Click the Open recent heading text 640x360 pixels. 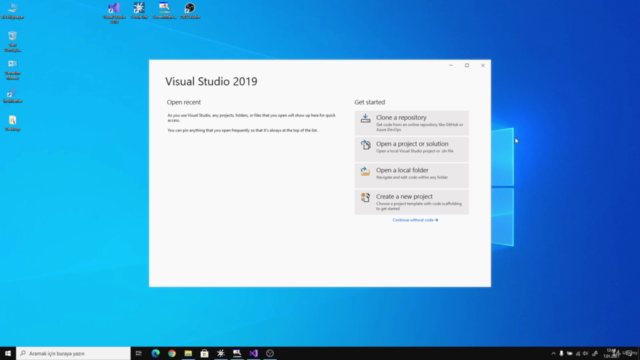[x=184, y=102]
